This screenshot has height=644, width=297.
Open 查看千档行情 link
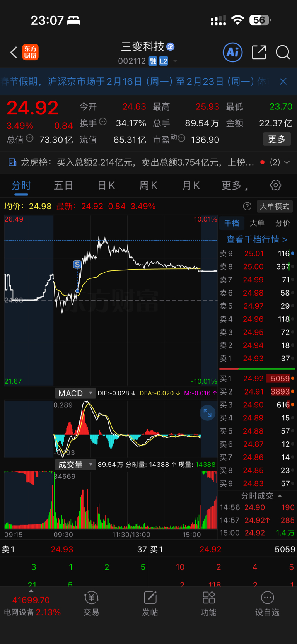pos(257,239)
